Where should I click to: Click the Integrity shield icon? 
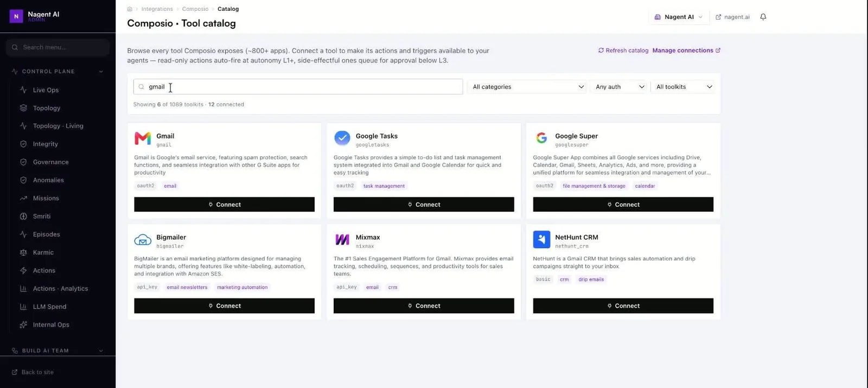pos(23,144)
